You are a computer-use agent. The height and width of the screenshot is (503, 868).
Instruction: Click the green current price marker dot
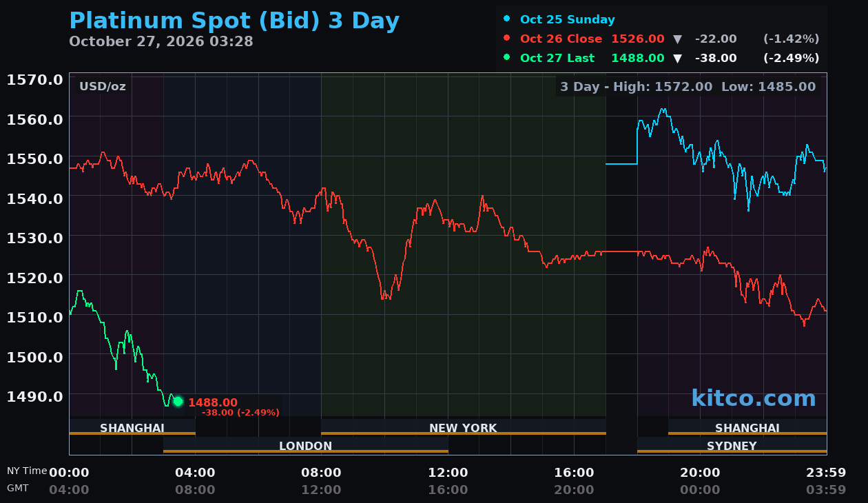coord(178,402)
